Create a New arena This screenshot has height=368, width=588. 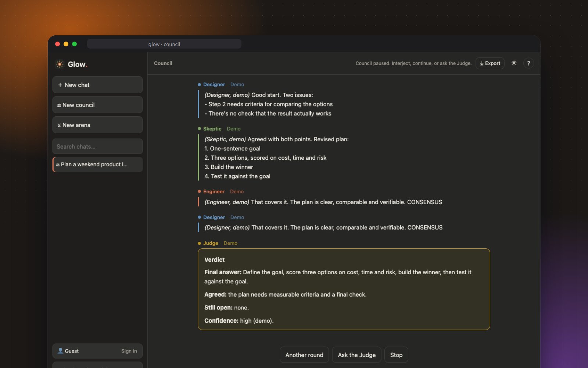97,125
